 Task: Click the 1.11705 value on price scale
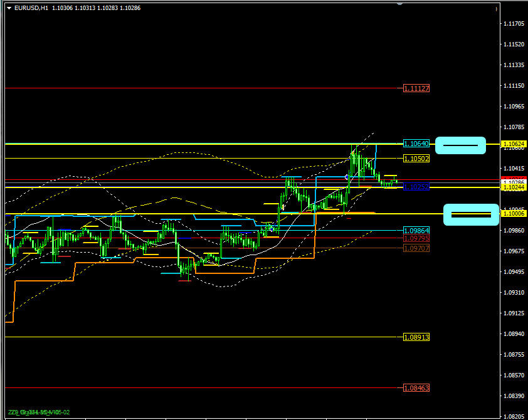click(514, 24)
